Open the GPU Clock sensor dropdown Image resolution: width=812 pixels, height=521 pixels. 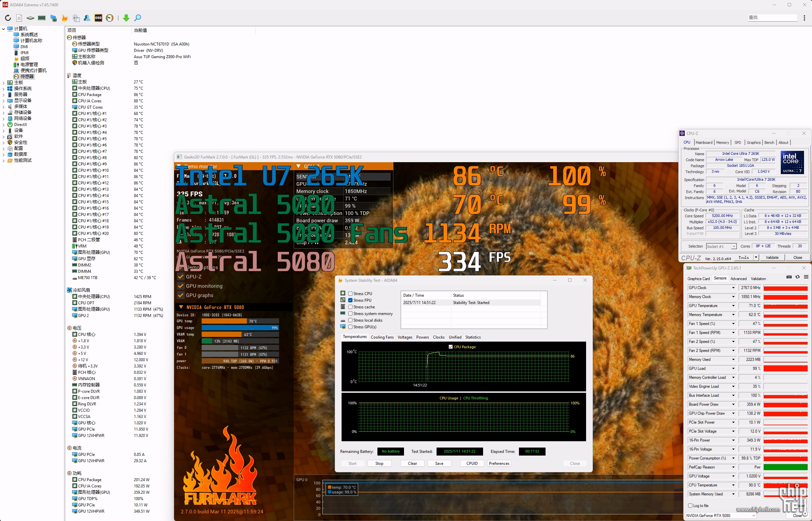pyautogui.click(x=733, y=288)
